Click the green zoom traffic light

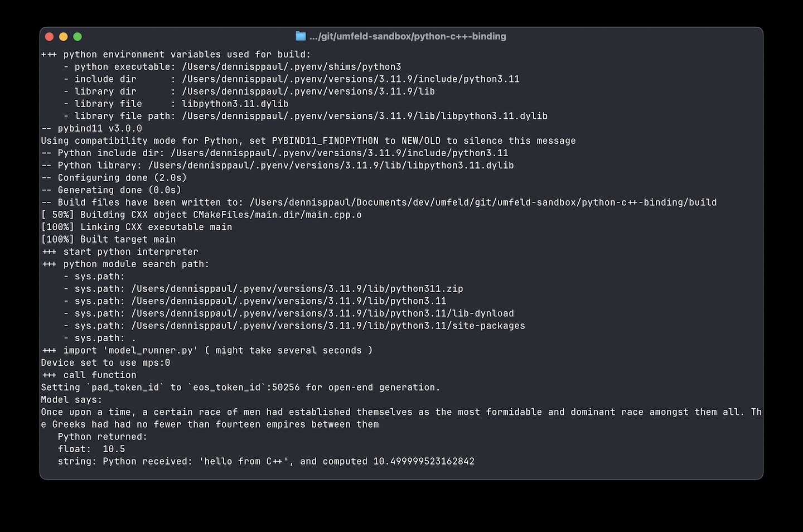(78, 36)
